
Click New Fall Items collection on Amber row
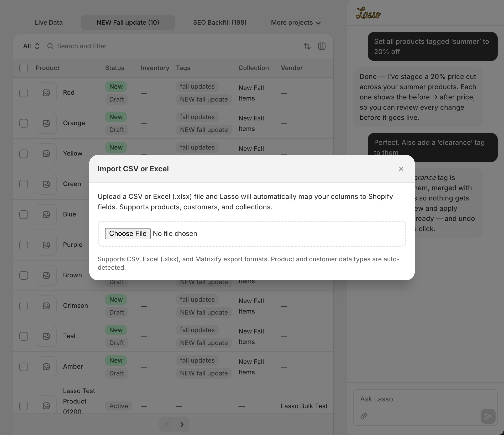tap(251, 367)
